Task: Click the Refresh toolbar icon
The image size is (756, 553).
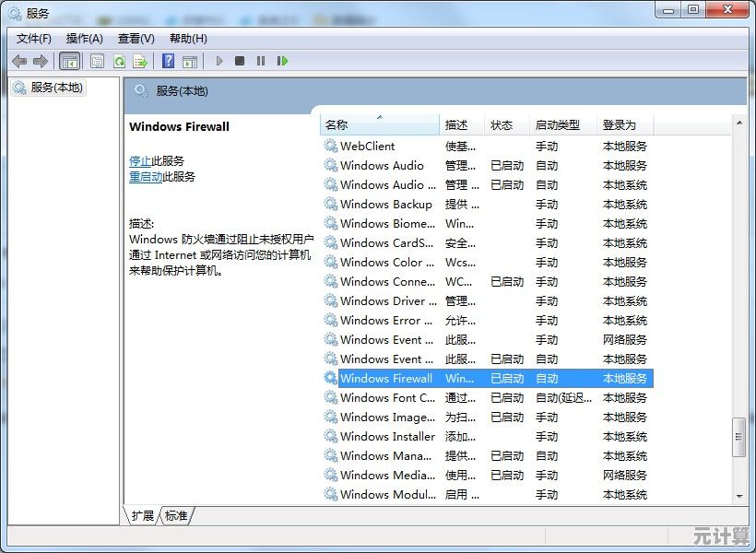Action: [x=119, y=61]
